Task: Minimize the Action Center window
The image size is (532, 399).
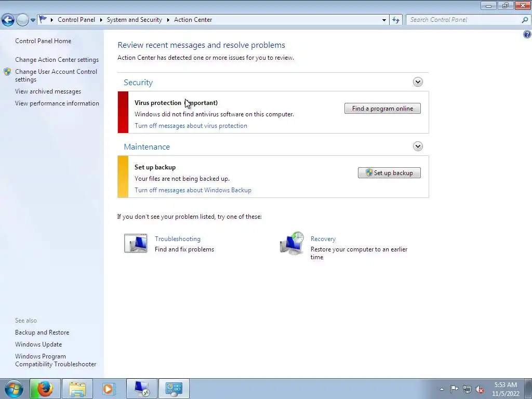Action: (488, 5)
